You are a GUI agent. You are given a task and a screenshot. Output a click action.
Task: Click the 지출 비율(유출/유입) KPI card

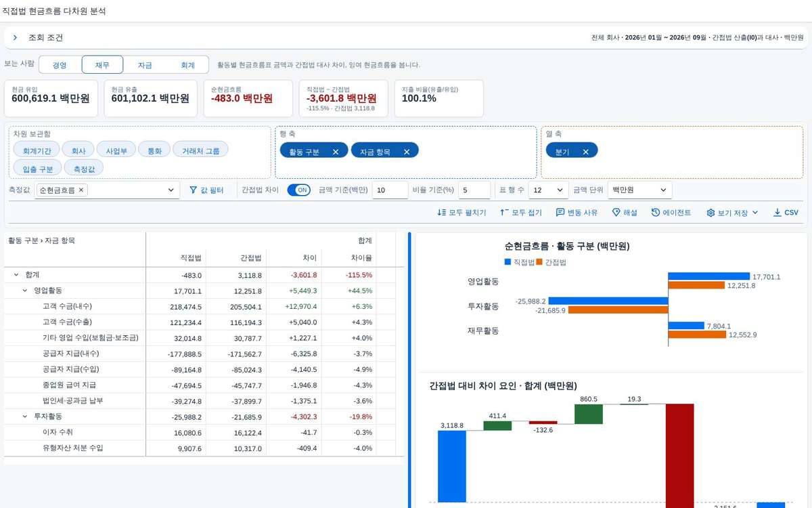[438, 98]
